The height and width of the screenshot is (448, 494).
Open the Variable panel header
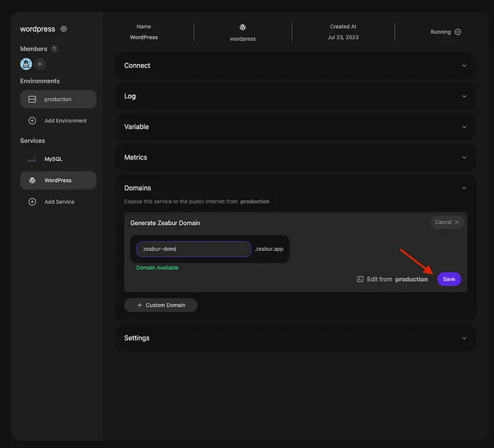[296, 127]
